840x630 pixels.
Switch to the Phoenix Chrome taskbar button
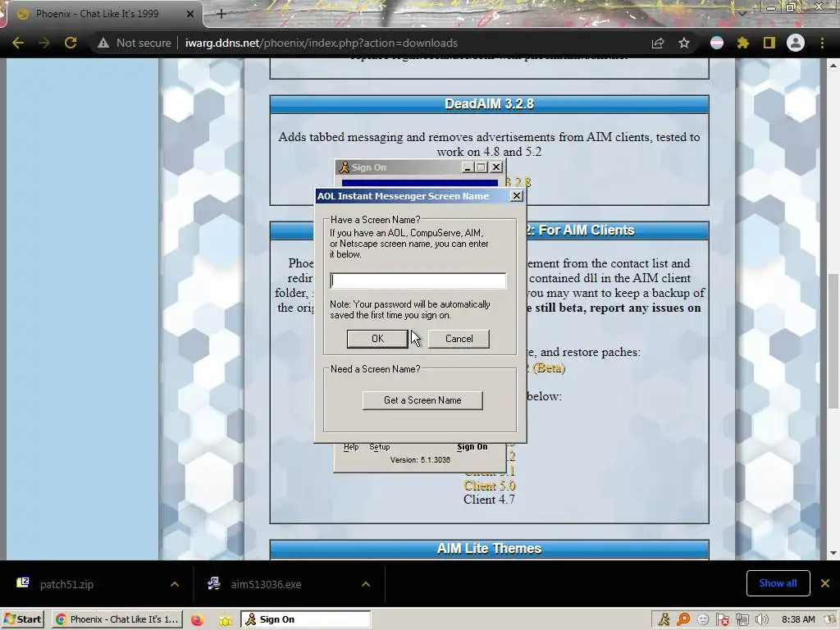[x=116, y=619]
